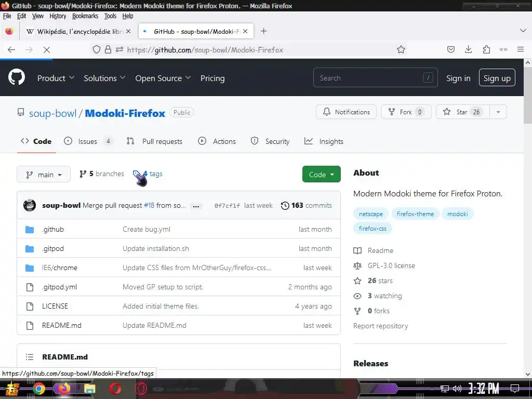This screenshot has width=532, height=399.
Task: Bookmark this page with the star icon
Action: coord(401,49)
